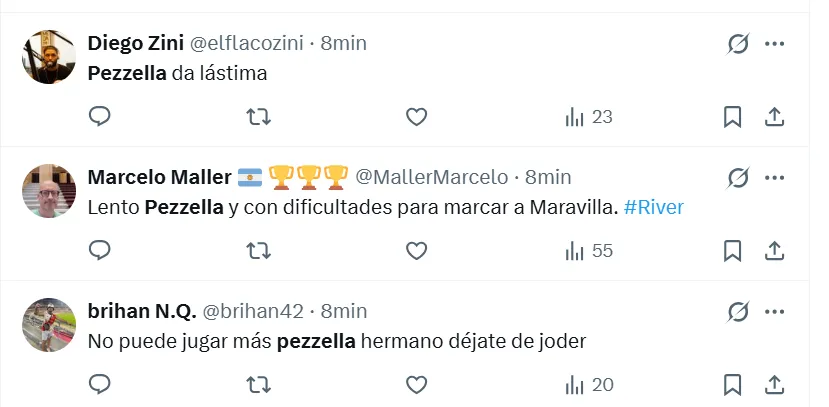Open more options on Diego Zini's tweet
Image resolution: width=829 pixels, height=407 pixels.
(x=774, y=44)
